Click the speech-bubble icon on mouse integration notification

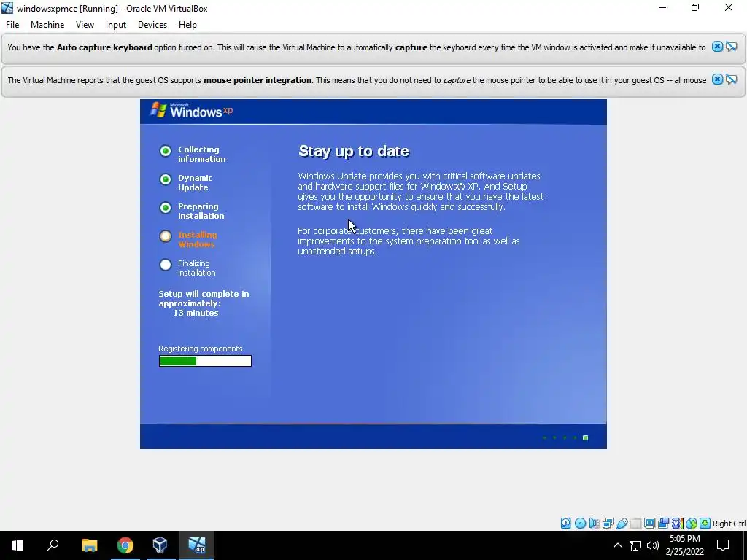[x=731, y=79]
